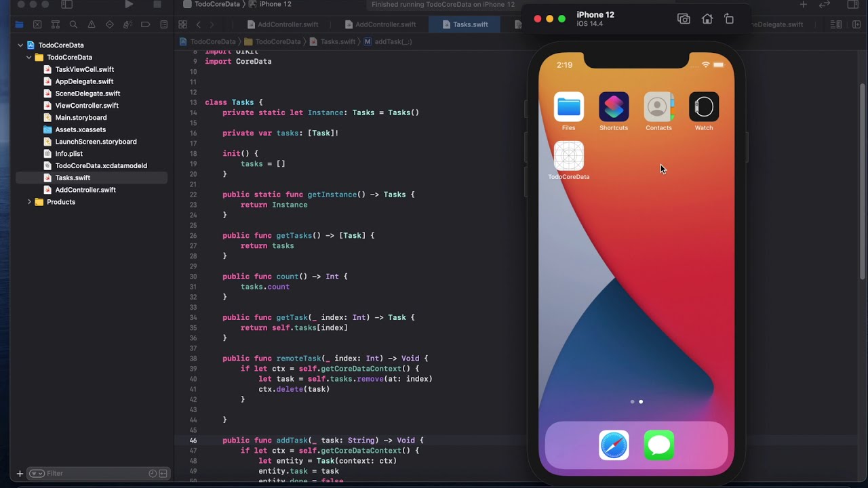This screenshot has width=868, height=488.
Task: Choose iPhone 12 run destination
Action: pos(271,4)
